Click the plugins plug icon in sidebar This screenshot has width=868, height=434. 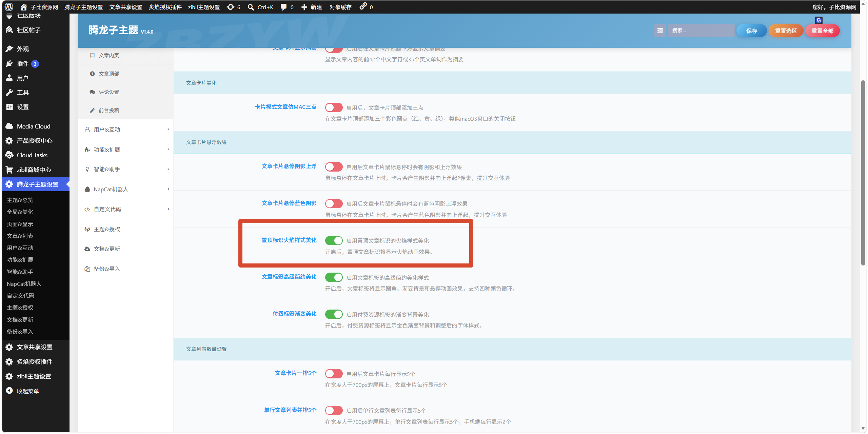pos(9,64)
